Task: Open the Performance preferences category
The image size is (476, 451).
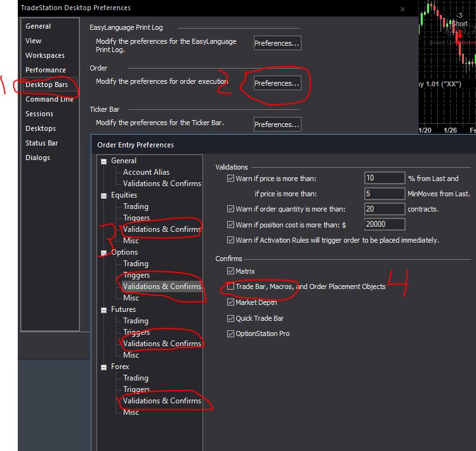Action: [46, 70]
